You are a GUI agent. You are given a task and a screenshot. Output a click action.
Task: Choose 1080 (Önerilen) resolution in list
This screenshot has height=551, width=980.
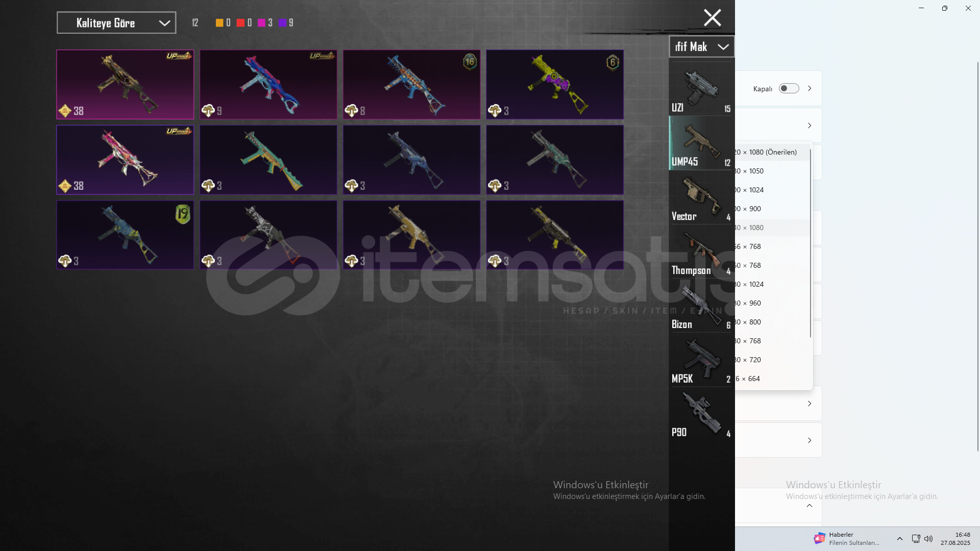pos(772,152)
